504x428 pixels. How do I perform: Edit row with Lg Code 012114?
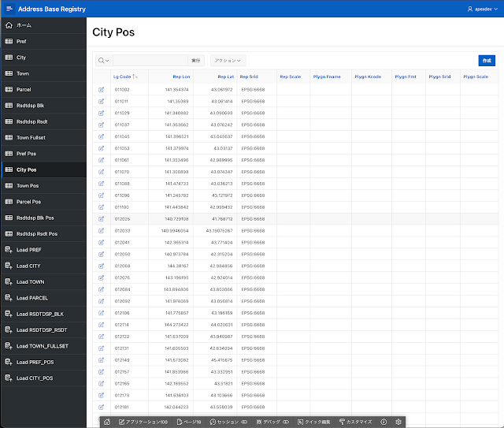point(102,325)
